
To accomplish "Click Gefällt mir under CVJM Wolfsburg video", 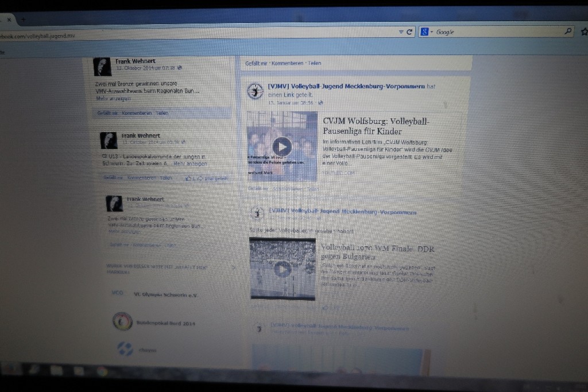I will 258,189.
